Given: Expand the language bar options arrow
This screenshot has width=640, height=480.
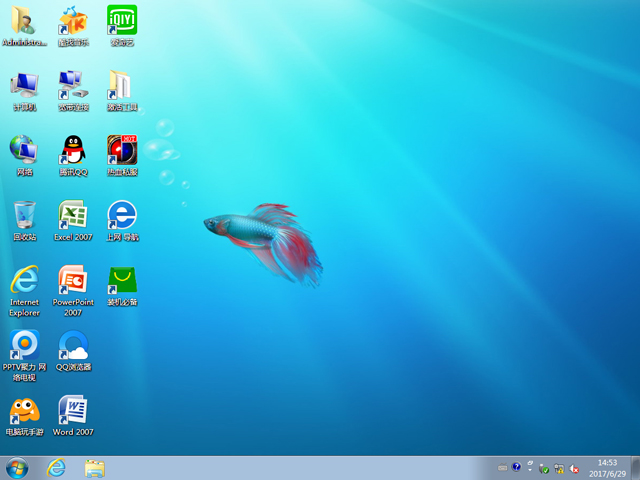Looking at the screenshot, I should pyautogui.click(x=530, y=468).
